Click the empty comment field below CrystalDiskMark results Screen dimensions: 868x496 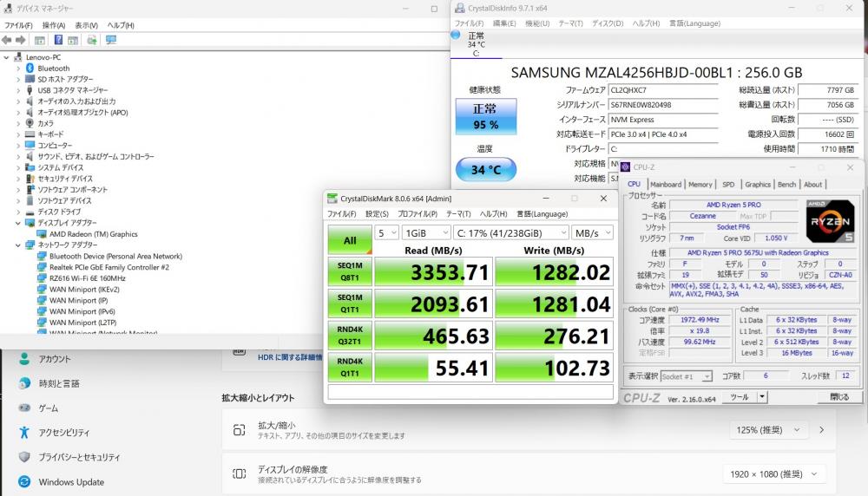click(470, 392)
